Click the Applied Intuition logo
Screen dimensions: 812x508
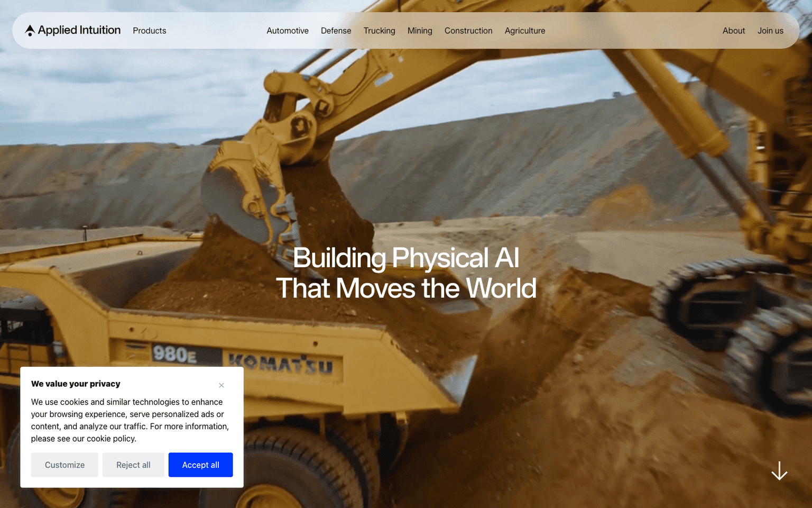pyautogui.click(x=73, y=31)
